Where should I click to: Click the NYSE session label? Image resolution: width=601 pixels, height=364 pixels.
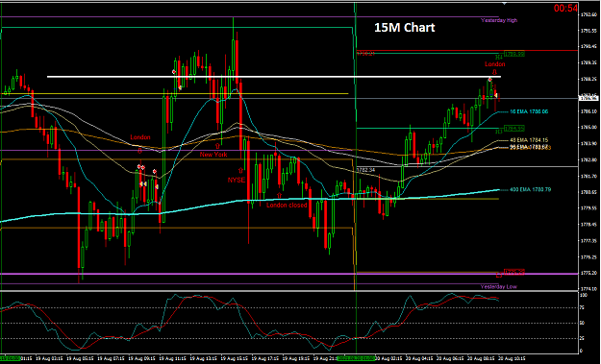click(x=237, y=180)
